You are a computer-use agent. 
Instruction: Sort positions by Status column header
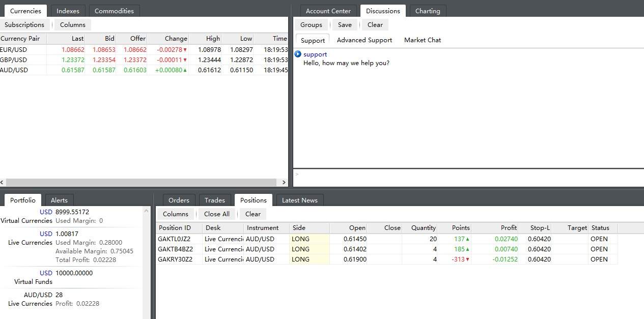click(x=603, y=227)
